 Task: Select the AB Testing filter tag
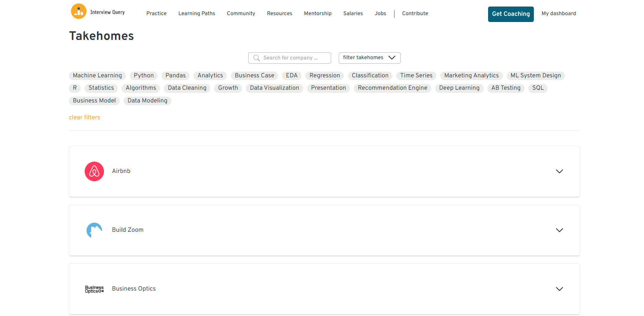tap(506, 88)
